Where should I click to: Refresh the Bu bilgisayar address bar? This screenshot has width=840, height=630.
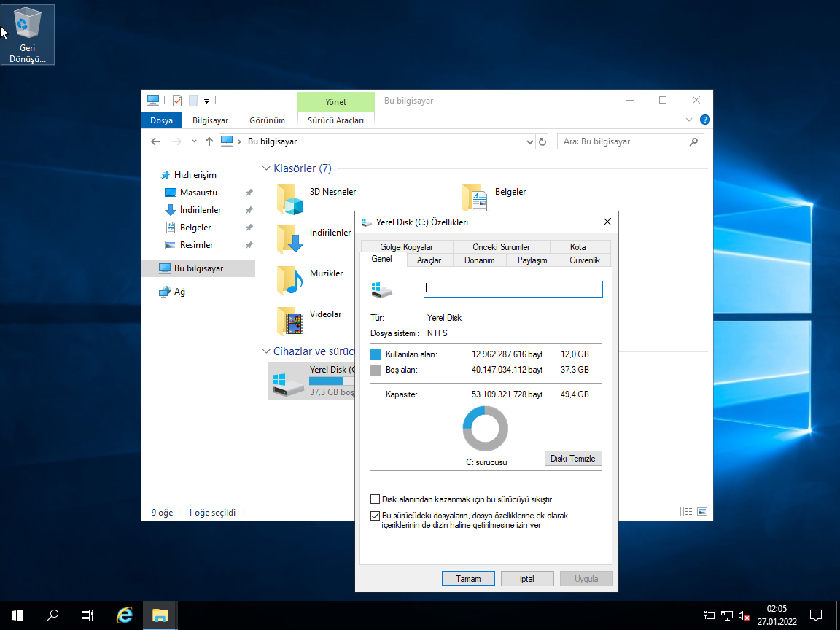point(542,141)
